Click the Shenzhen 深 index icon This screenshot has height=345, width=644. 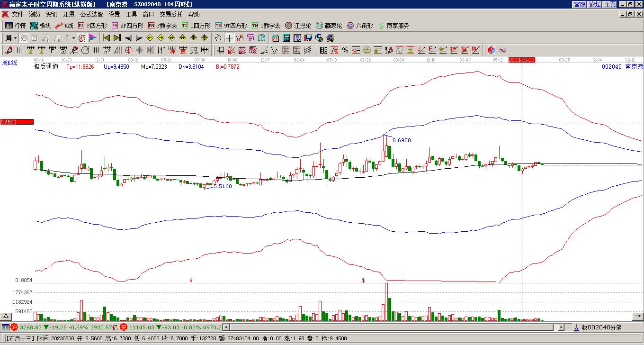point(124,327)
